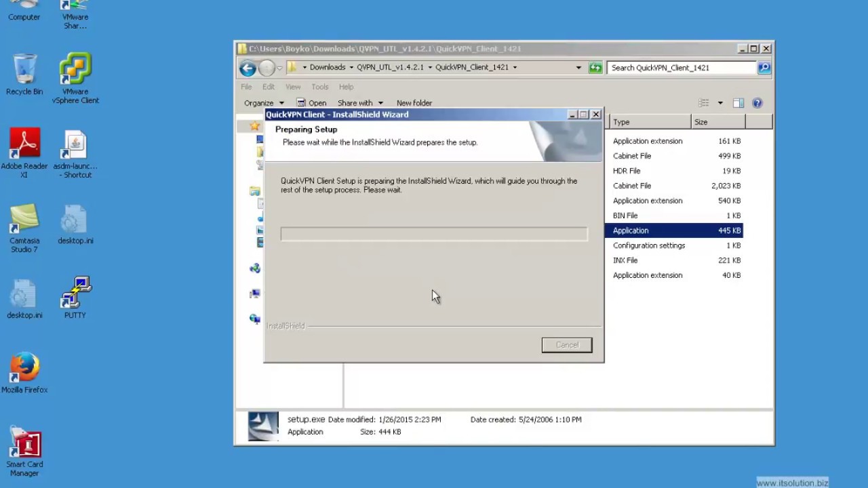Open the Recycle Bin icon
Image resolution: width=868 pixels, height=488 pixels.
pos(24,75)
